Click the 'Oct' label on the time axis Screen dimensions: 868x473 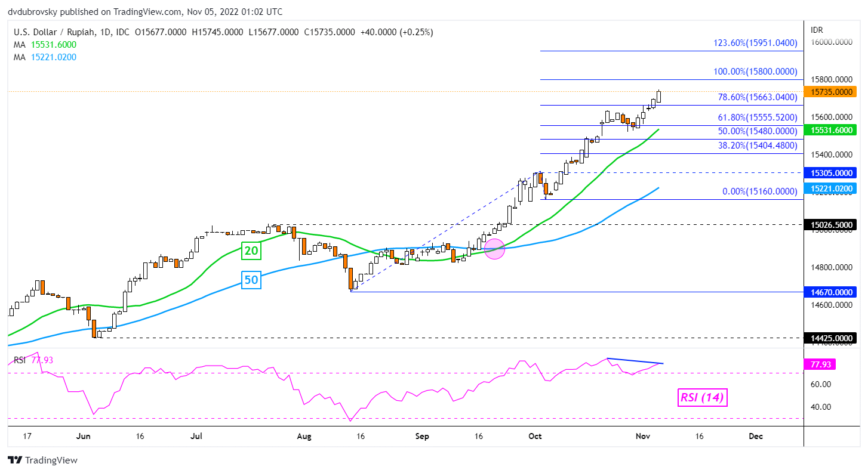point(535,436)
